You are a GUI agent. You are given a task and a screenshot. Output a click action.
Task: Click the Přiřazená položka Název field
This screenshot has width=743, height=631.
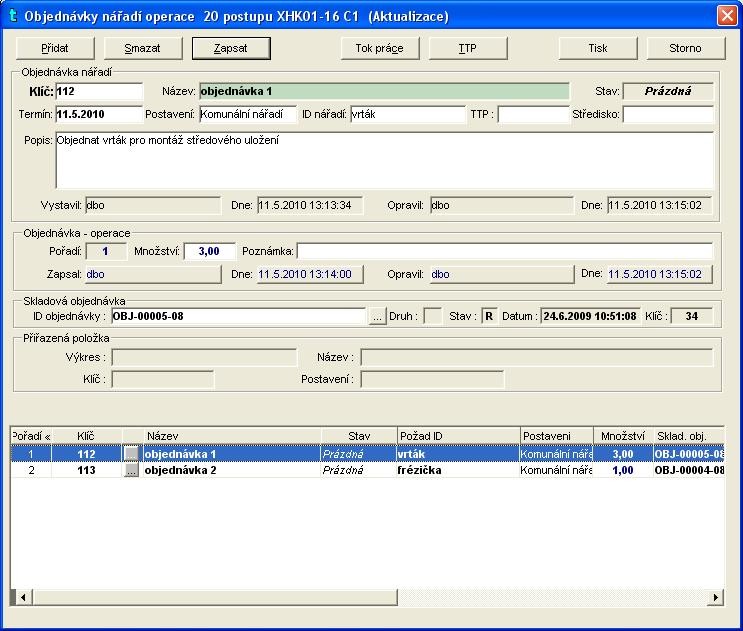pyautogui.click(x=536, y=358)
